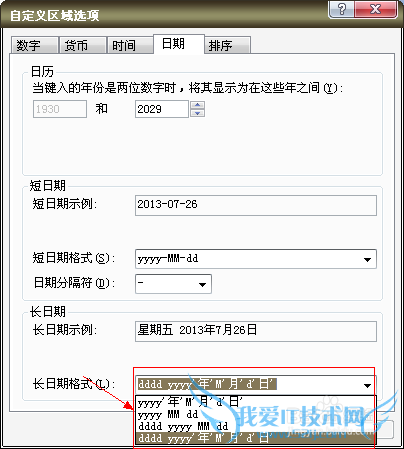Select the 'yyyy MM dd' list option
This screenshot has width=404, height=449.
(256, 414)
